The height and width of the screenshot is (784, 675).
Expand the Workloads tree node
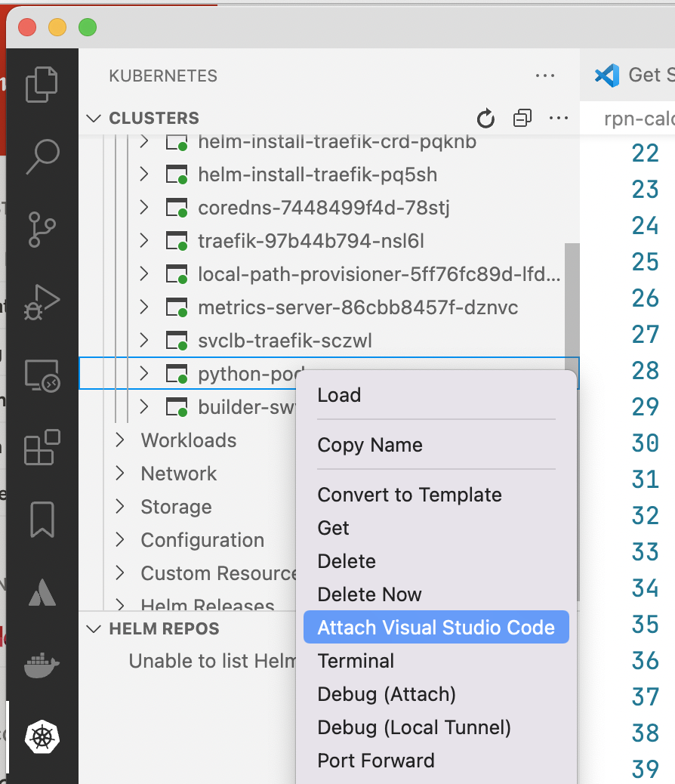click(189, 440)
